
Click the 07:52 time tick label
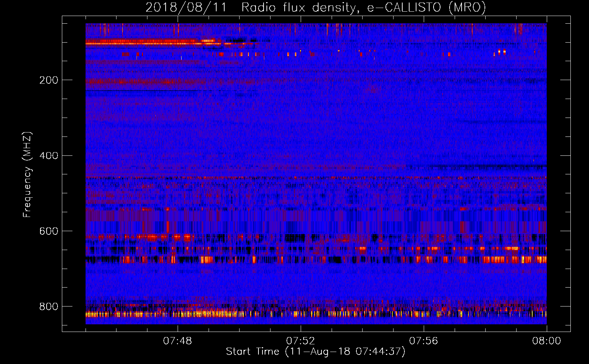[x=300, y=341]
